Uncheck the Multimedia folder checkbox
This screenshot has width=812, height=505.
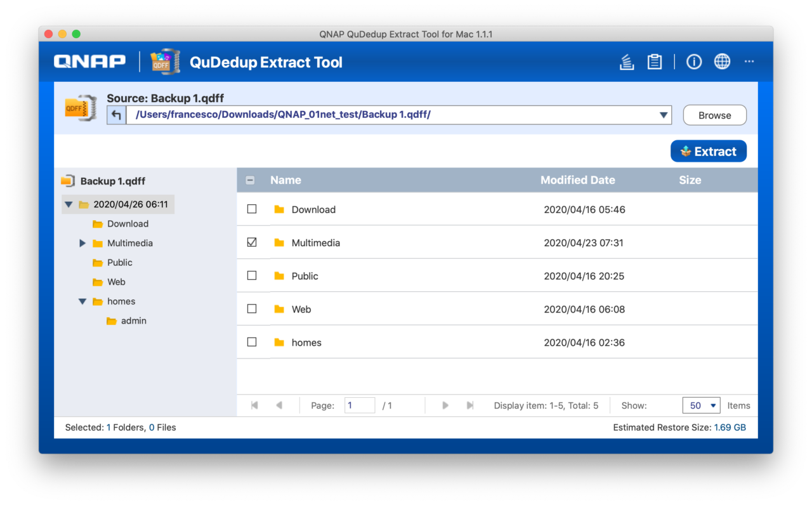(251, 242)
